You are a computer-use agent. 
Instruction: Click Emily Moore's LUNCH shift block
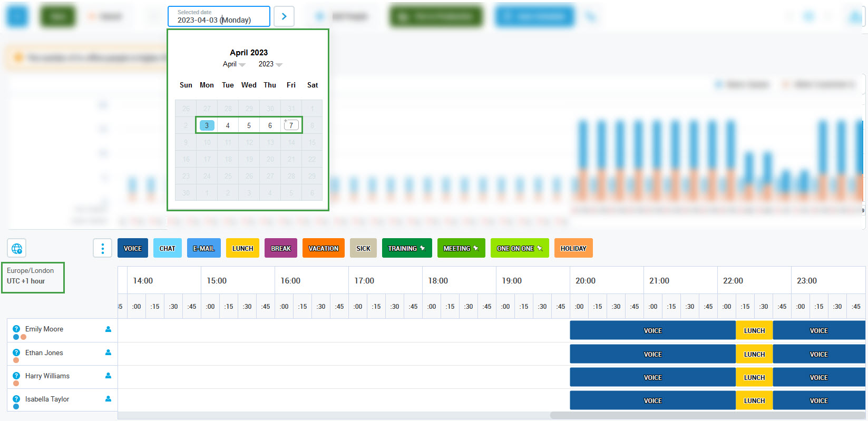click(754, 330)
